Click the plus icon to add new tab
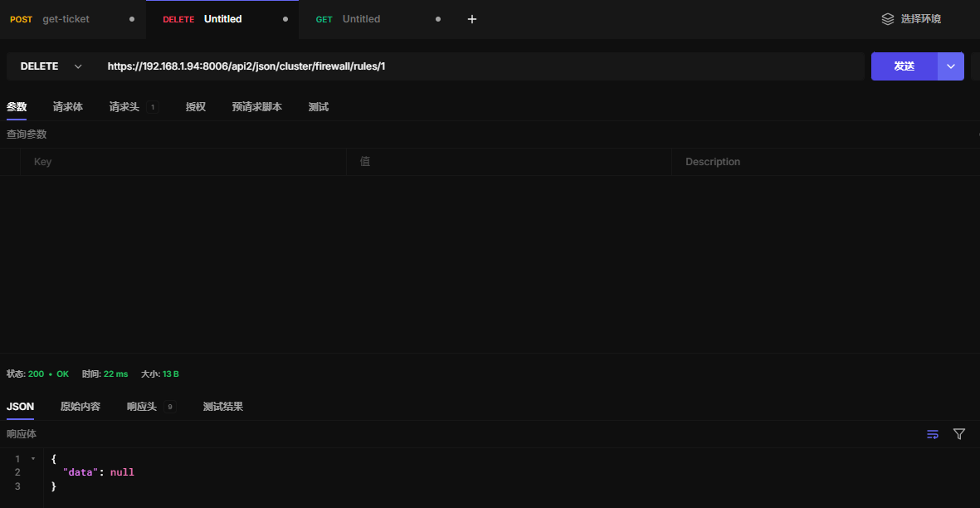This screenshot has height=508, width=980. click(472, 19)
